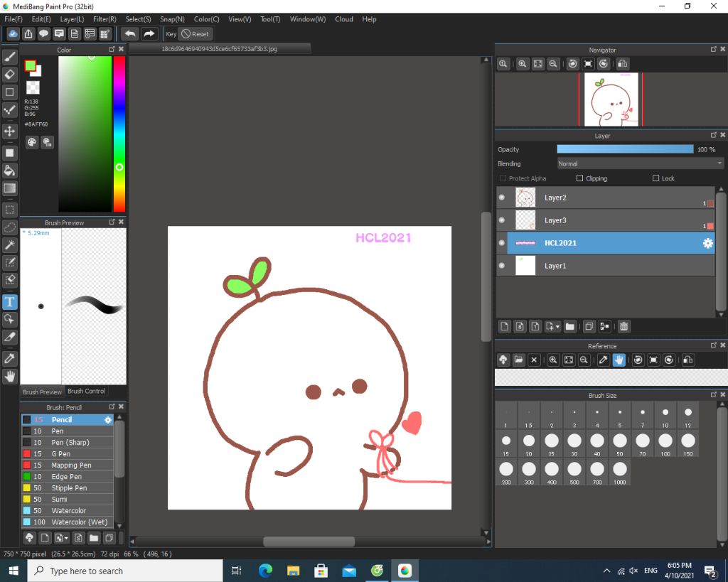Zoom out using the Navigator panel
This screenshot has height=582, width=728.
pyautogui.click(x=553, y=64)
